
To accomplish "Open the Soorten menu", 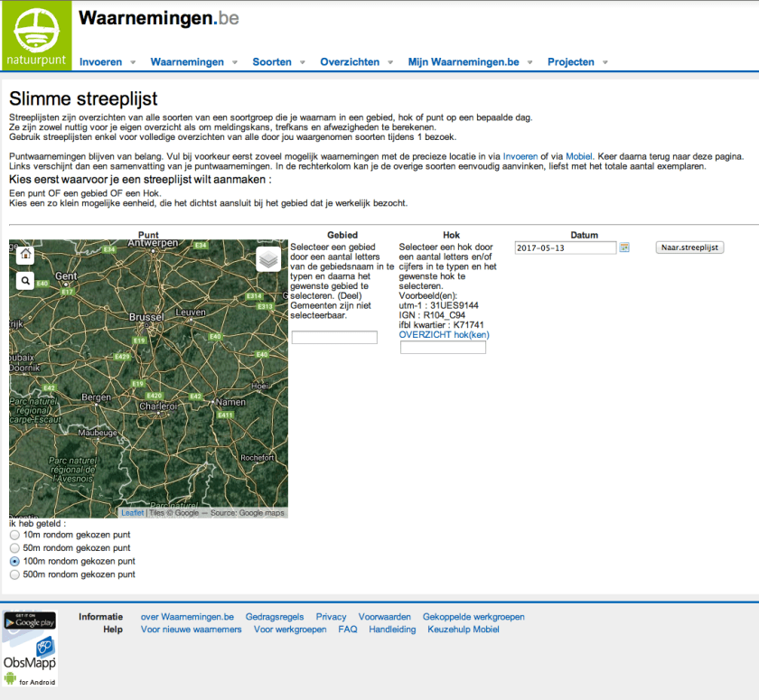I will point(272,62).
